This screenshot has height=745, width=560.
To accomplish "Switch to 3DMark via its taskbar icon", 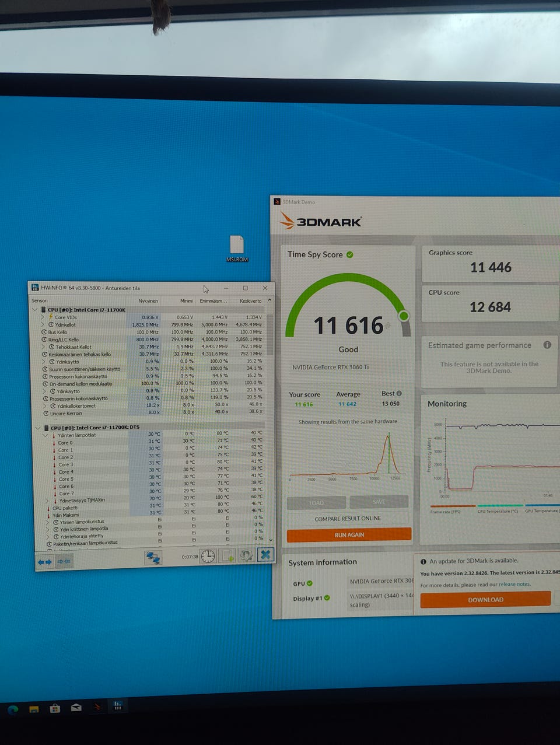I will tap(97, 707).
